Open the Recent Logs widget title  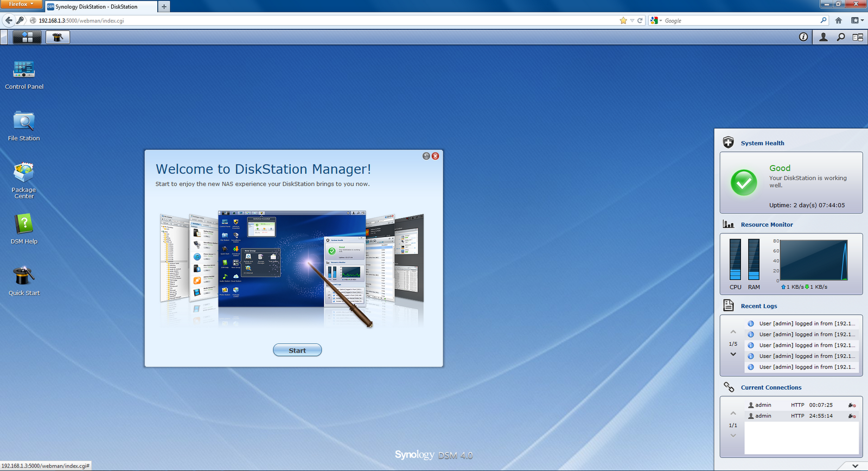(x=759, y=306)
